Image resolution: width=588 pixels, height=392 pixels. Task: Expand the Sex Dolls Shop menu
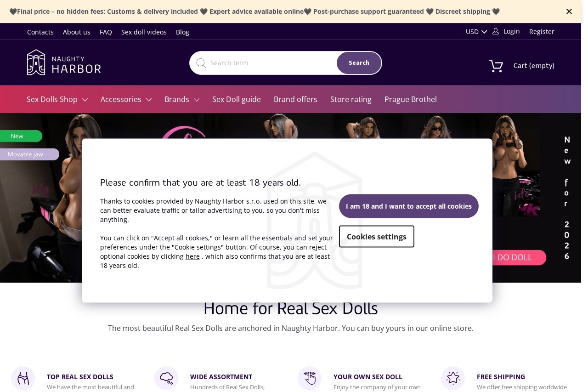[57, 99]
